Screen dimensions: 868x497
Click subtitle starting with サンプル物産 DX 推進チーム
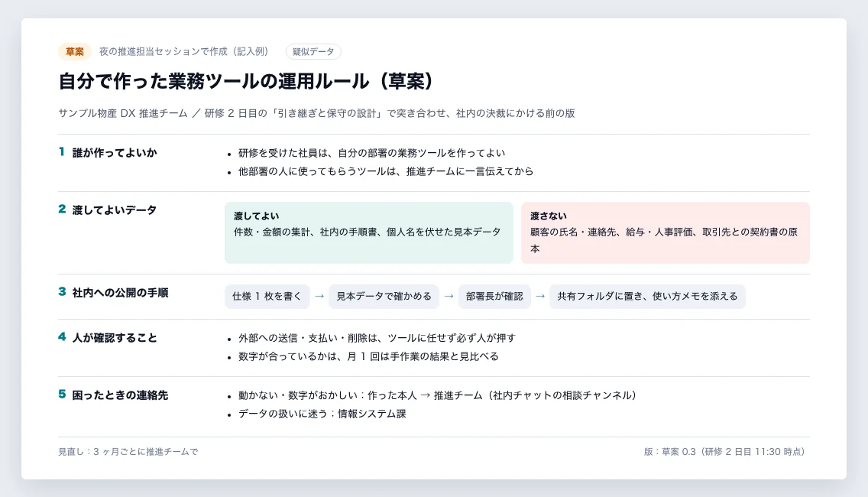tap(316, 113)
